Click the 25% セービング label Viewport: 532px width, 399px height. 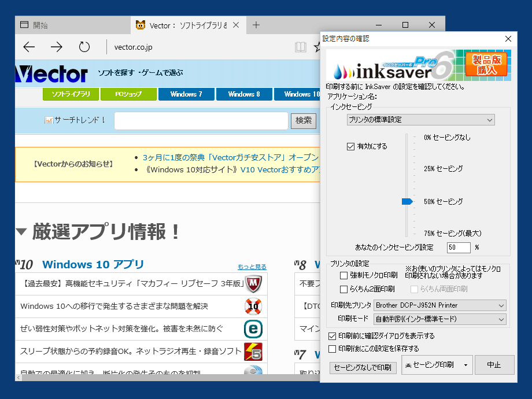click(443, 169)
